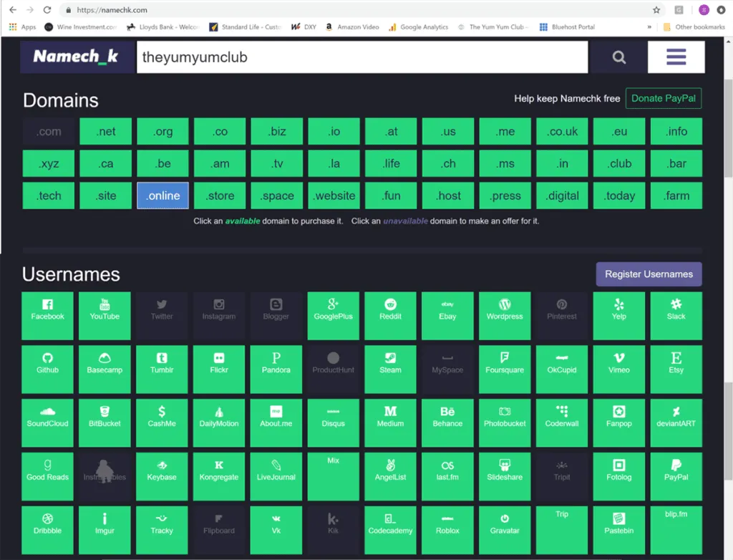
Task: Open the Other bookmarks folder
Action: (694, 27)
